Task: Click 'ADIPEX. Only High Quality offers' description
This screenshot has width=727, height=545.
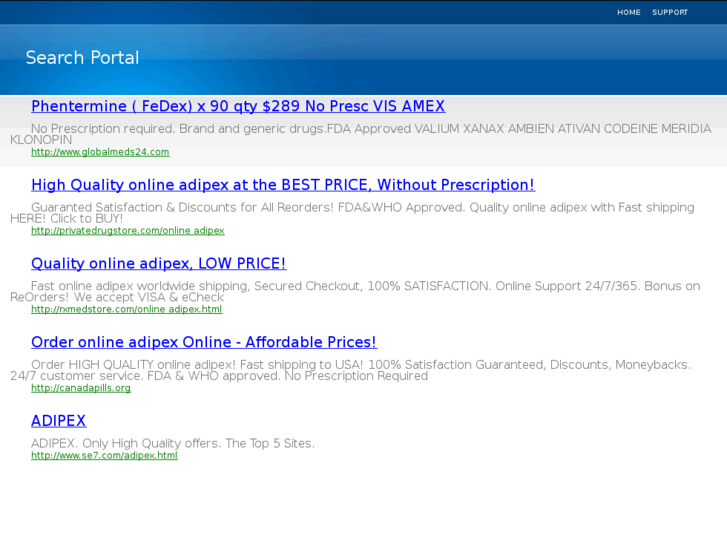Action: click(172, 443)
